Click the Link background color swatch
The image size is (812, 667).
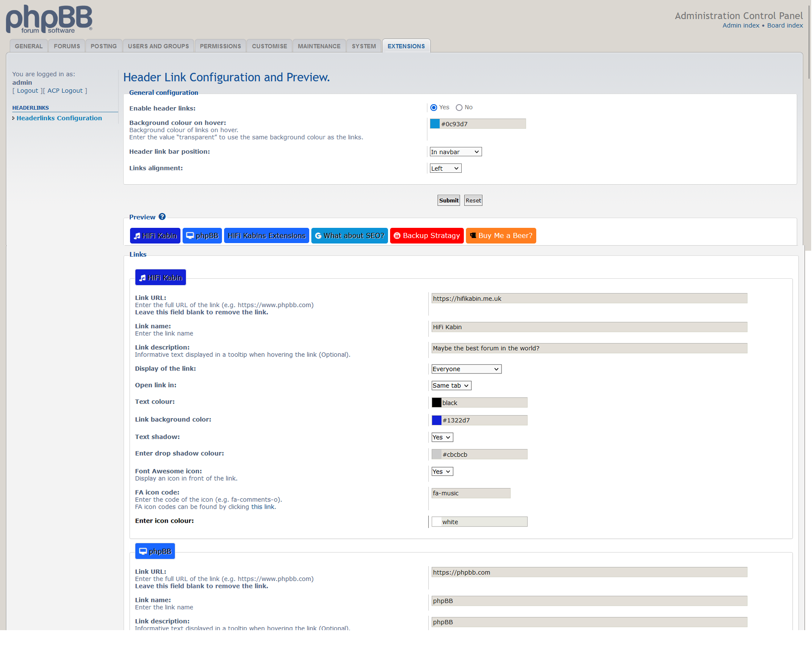click(437, 420)
